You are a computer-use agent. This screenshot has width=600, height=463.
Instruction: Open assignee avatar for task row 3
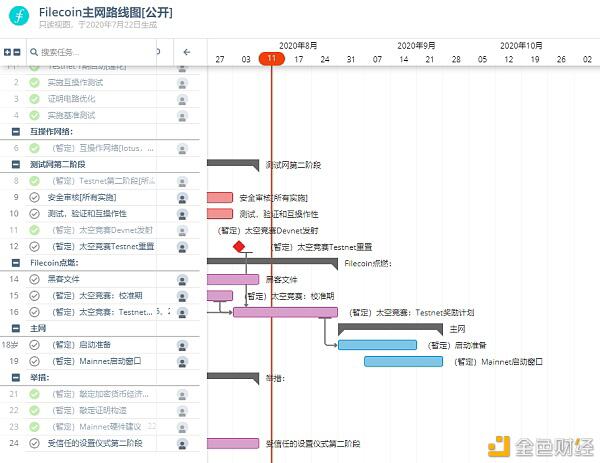pos(183,99)
